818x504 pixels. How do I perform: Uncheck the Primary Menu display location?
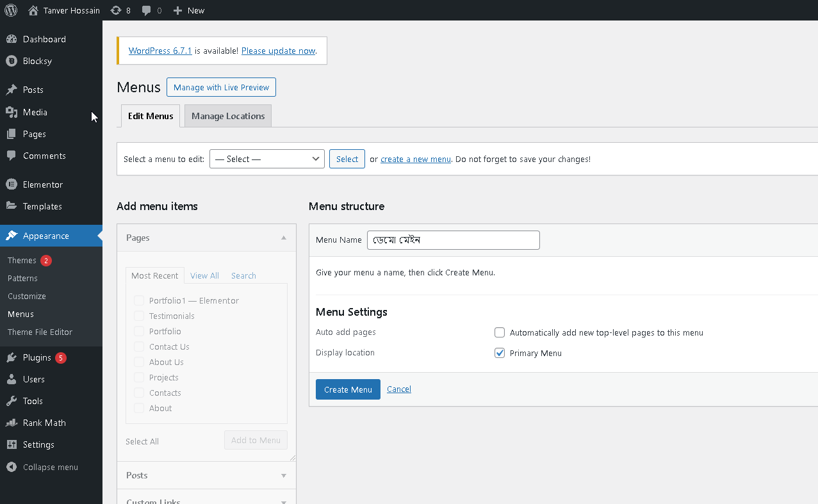coord(500,353)
